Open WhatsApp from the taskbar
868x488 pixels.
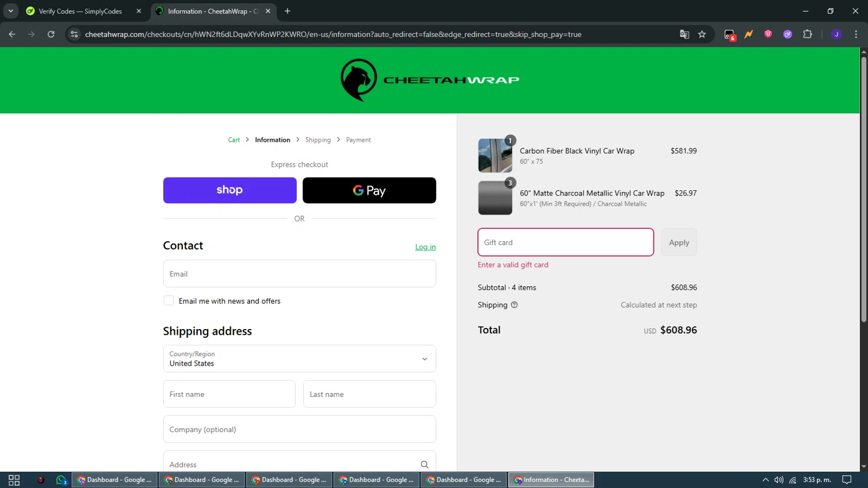tap(61, 480)
